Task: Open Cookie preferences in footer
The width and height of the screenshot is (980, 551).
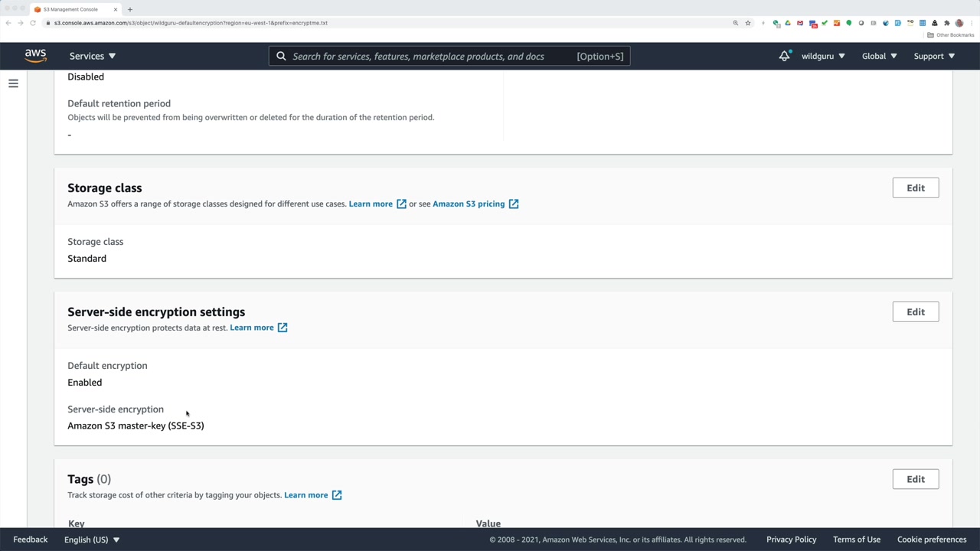Action: pos(932,540)
